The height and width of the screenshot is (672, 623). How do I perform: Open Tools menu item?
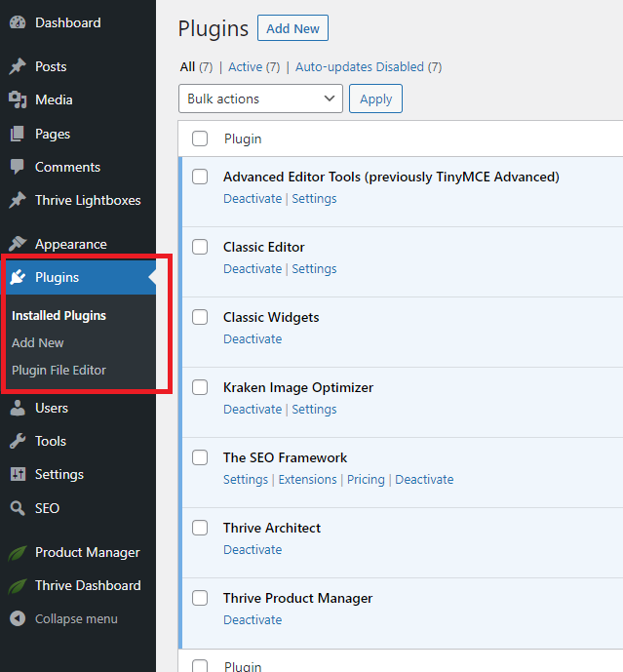pyautogui.click(x=51, y=441)
